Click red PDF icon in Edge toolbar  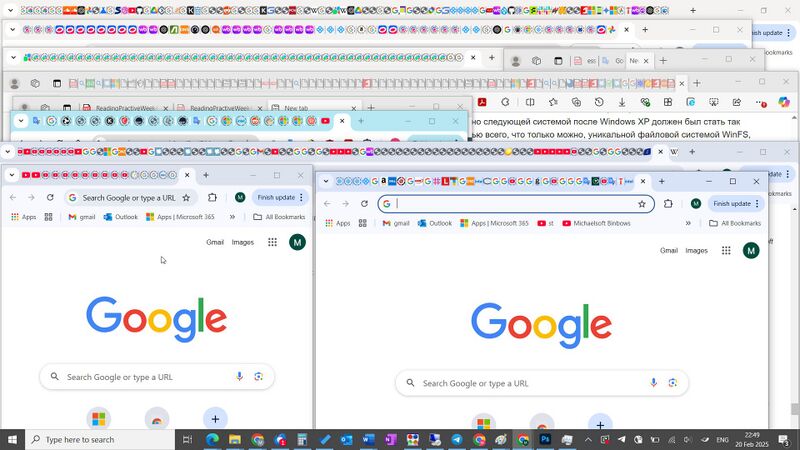point(482,103)
